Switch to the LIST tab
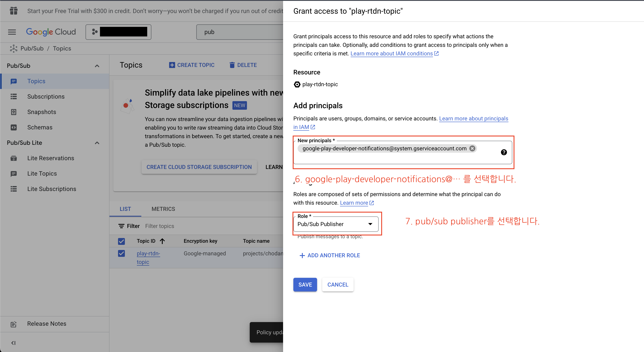 125,209
